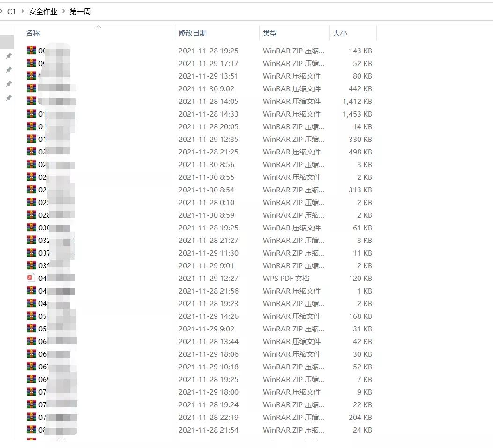Screen dimensions: 493x448
Task: Click the bottom pin icon in left sidebar
Action: point(8,98)
